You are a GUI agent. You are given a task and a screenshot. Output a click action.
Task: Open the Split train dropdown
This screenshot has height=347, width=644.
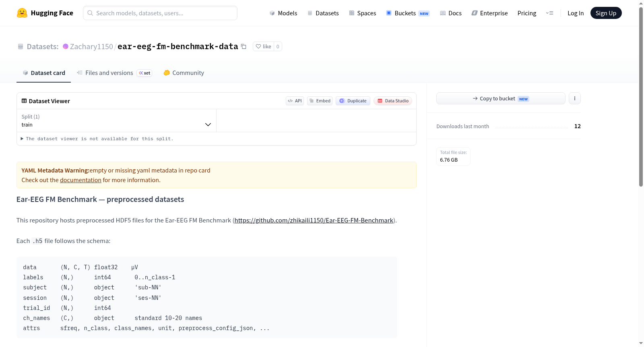click(x=116, y=121)
